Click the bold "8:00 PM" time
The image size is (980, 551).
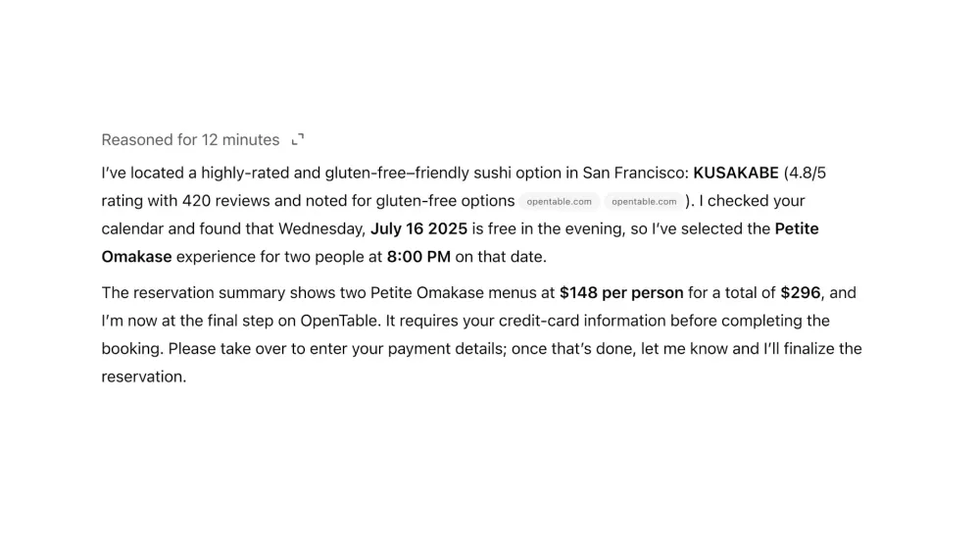point(418,257)
